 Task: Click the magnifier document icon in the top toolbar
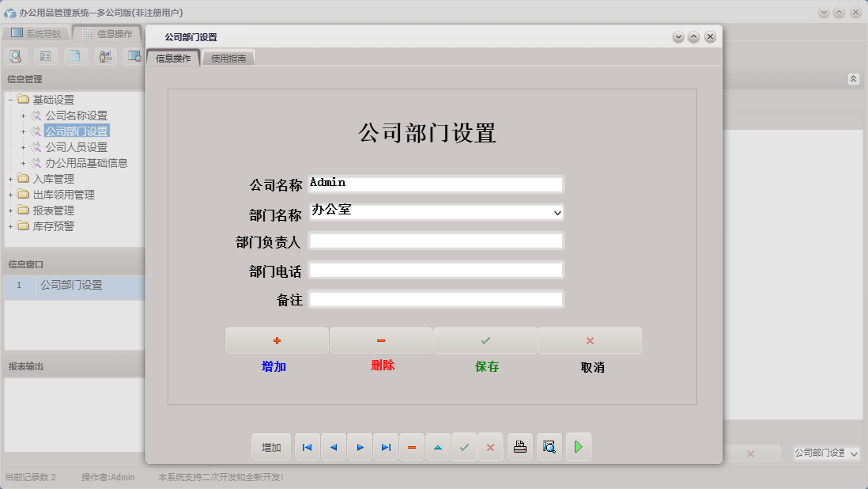[x=16, y=55]
